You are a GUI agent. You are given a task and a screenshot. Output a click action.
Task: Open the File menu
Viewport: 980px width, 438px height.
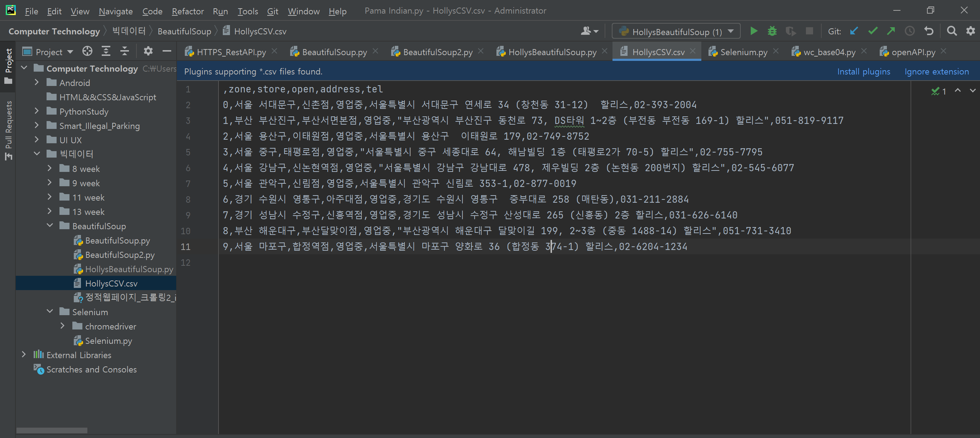[32, 11]
